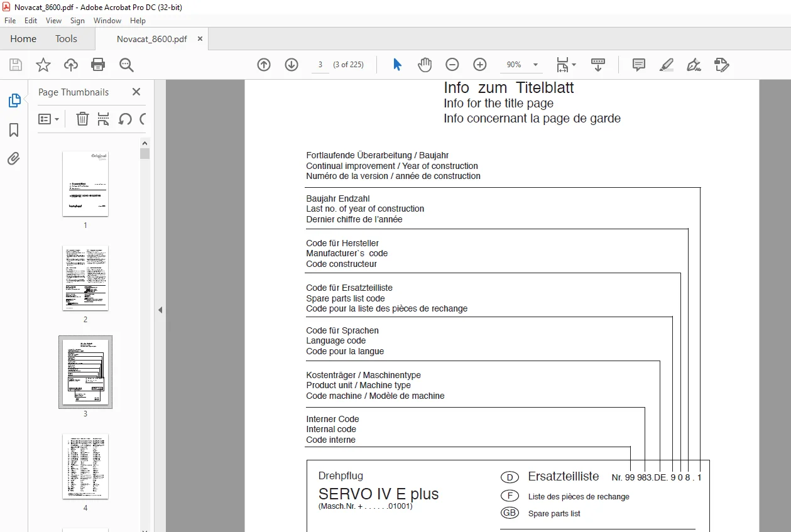Go to next page arrow
This screenshot has height=532, width=791.
pyautogui.click(x=292, y=65)
